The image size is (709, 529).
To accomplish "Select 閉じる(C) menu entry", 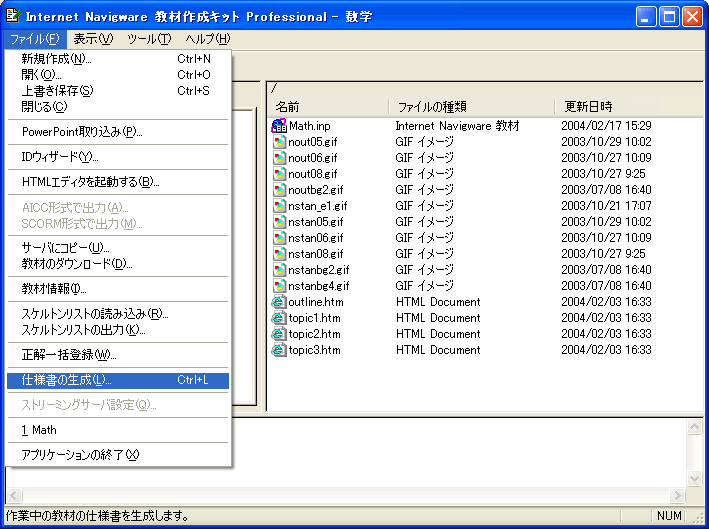I will tap(118, 107).
